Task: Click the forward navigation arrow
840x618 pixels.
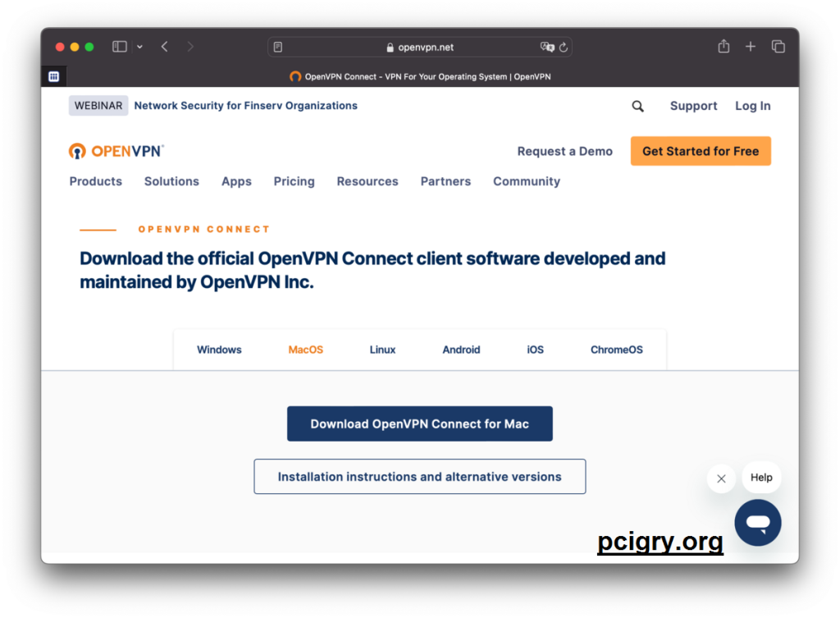Action: click(190, 47)
